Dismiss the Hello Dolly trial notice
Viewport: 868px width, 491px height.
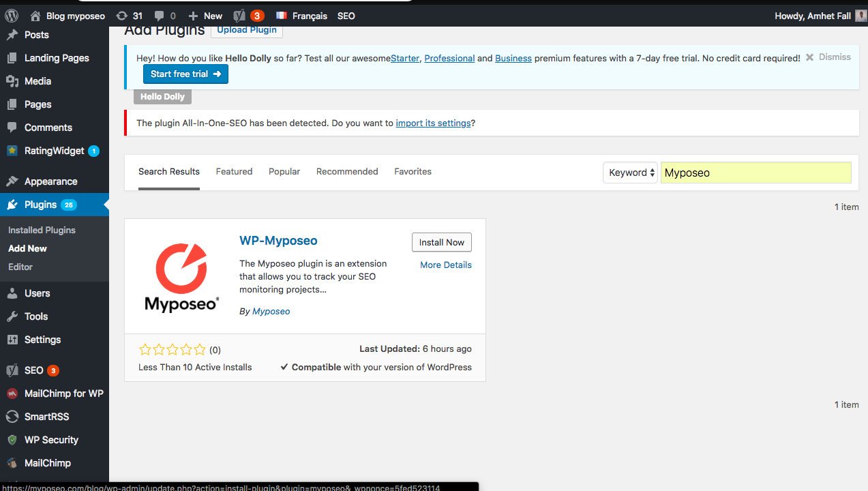(828, 57)
